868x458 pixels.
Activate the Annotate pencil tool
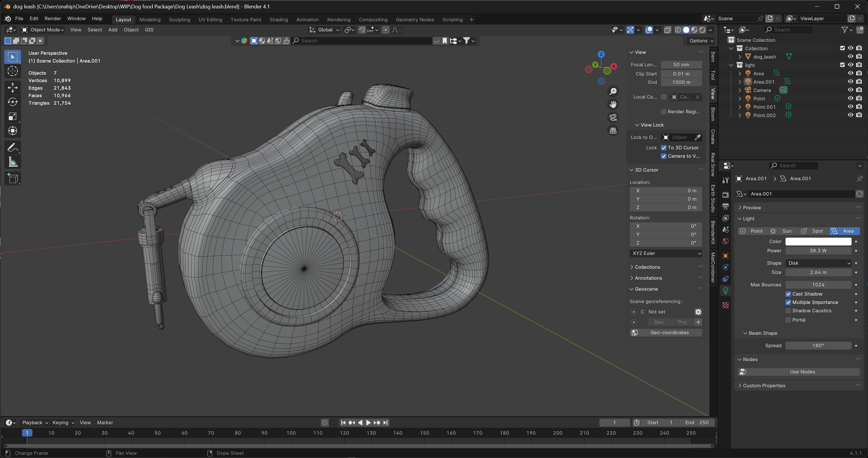tap(12, 147)
